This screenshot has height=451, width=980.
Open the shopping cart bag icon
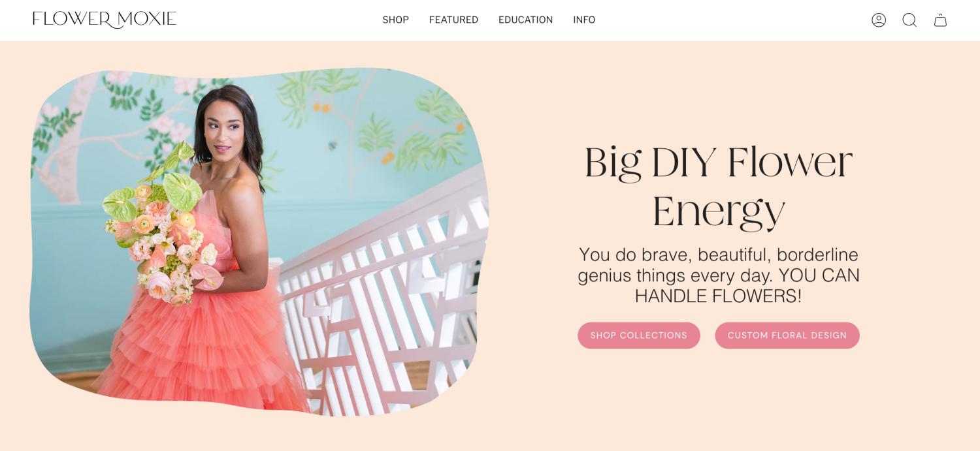940,20
